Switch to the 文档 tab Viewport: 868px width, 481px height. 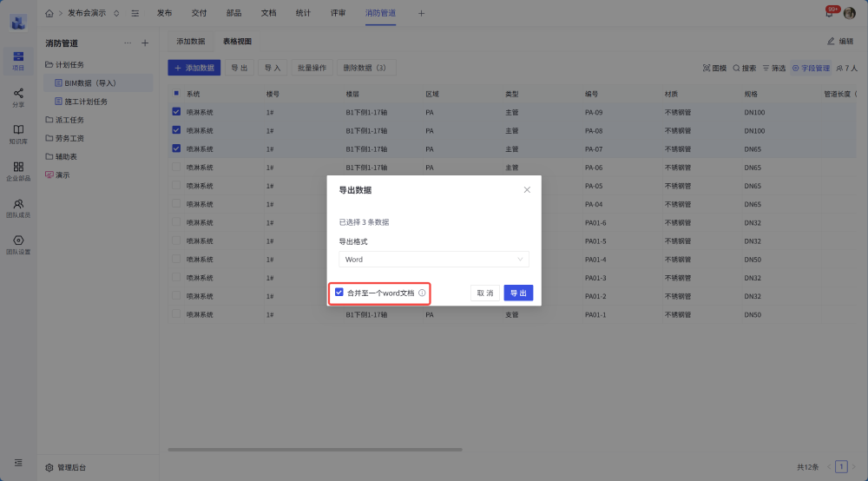(x=268, y=13)
